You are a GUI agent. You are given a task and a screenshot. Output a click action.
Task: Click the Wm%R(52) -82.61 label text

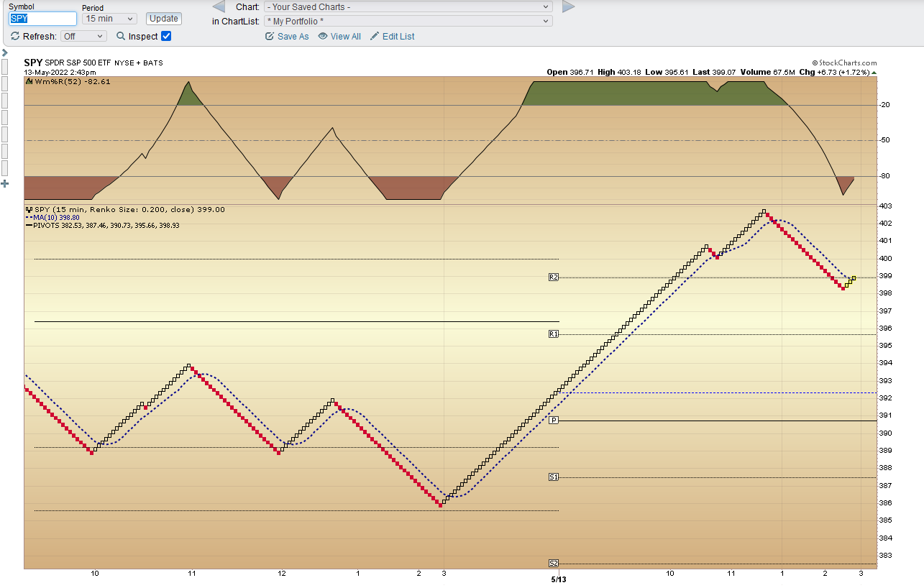[x=73, y=81]
